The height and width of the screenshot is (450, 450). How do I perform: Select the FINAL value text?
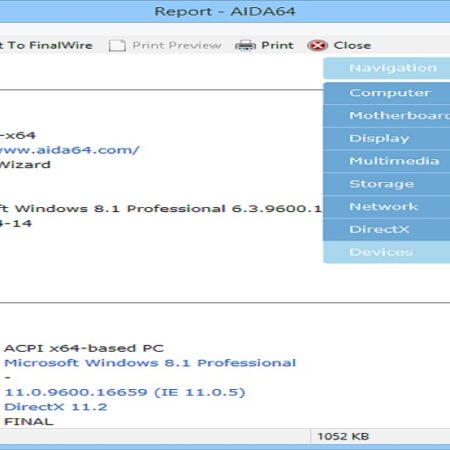point(29,421)
